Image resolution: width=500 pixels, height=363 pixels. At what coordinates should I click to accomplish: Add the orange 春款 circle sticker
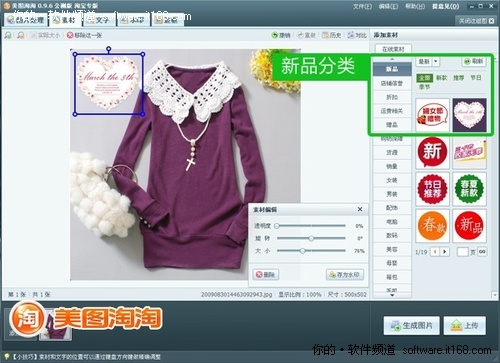pos(432,226)
